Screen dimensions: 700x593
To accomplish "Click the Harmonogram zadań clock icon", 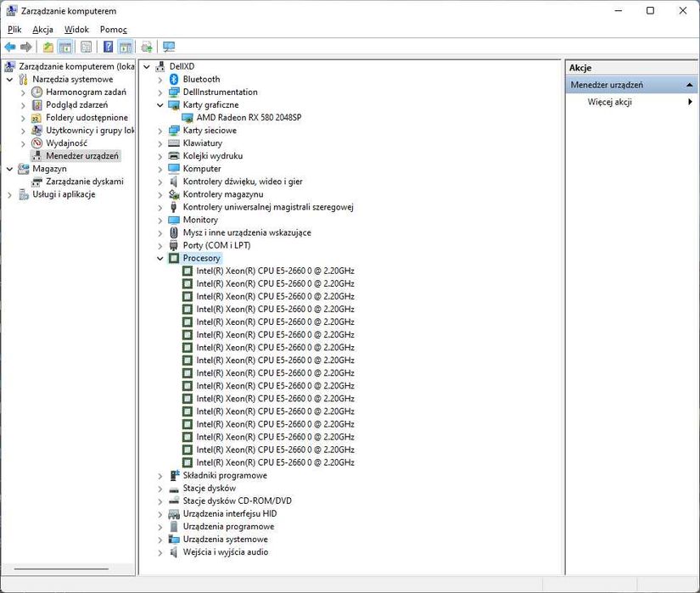I will pyautogui.click(x=36, y=92).
